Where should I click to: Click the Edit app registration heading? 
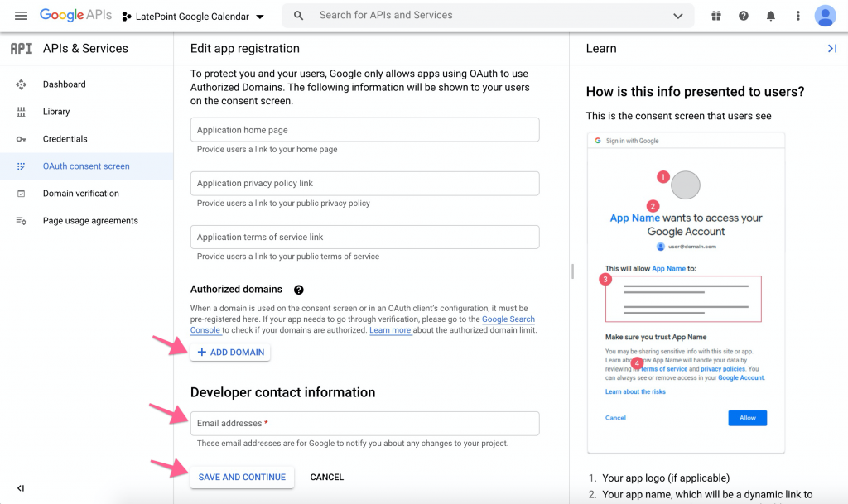tap(245, 49)
